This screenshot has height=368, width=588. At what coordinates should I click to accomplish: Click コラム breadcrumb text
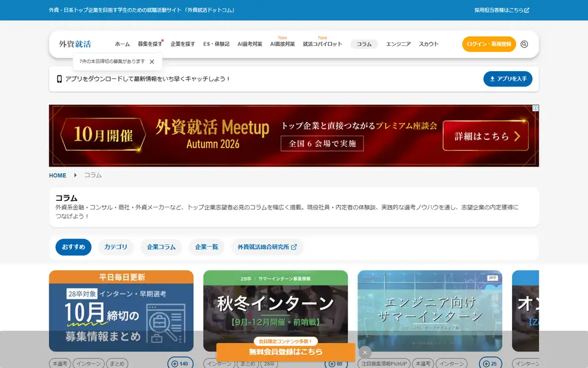coord(93,175)
